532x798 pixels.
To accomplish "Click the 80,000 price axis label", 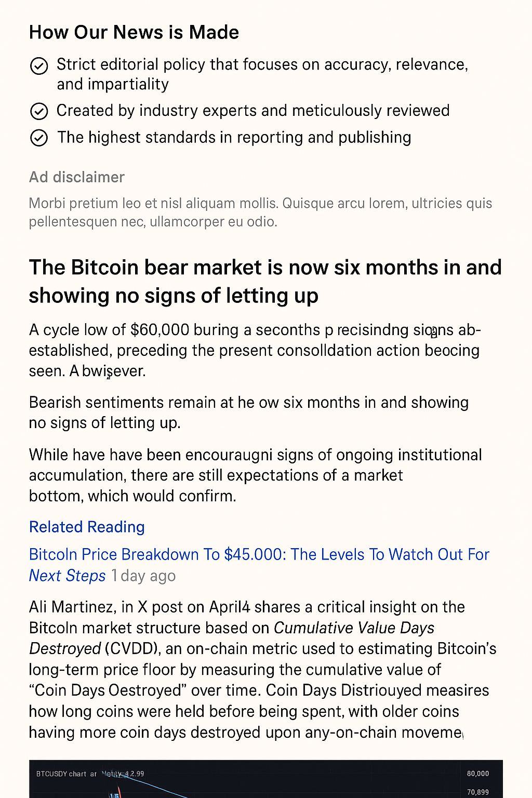I will pyautogui.click(x=477, y=774).
